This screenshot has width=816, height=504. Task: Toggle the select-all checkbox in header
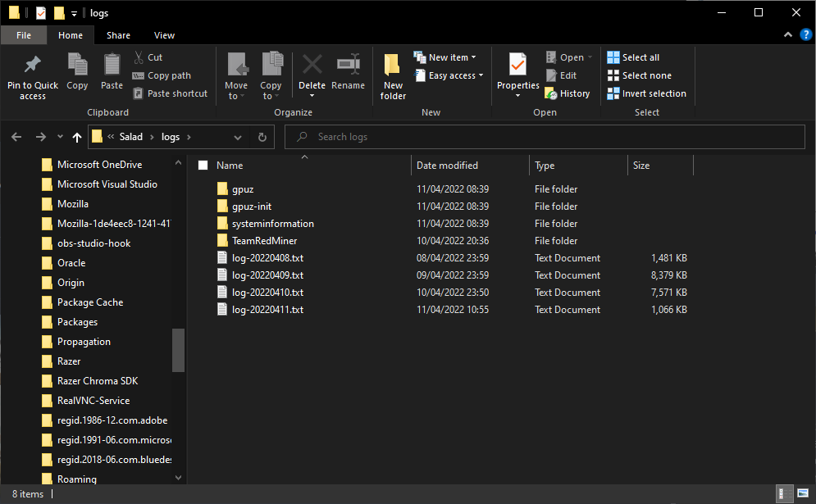(x=203, y=166)
